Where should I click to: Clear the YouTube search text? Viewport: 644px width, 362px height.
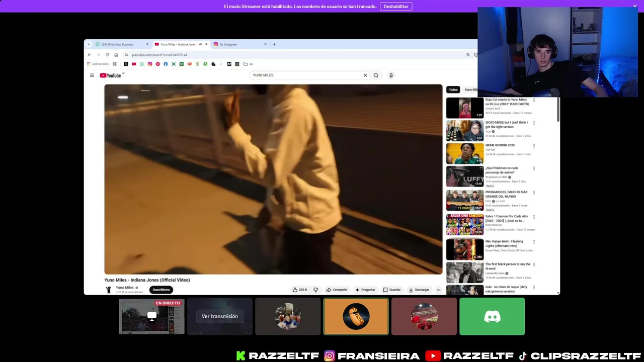(365, 75)
